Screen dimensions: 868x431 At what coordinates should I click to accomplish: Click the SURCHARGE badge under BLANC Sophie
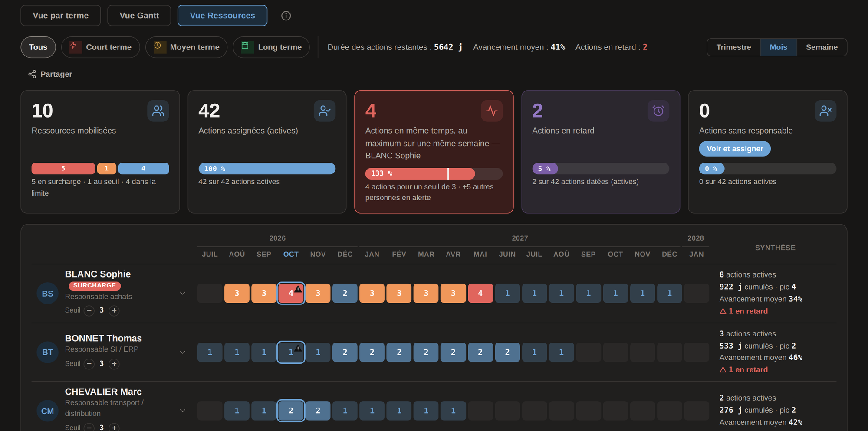[95, 286]
